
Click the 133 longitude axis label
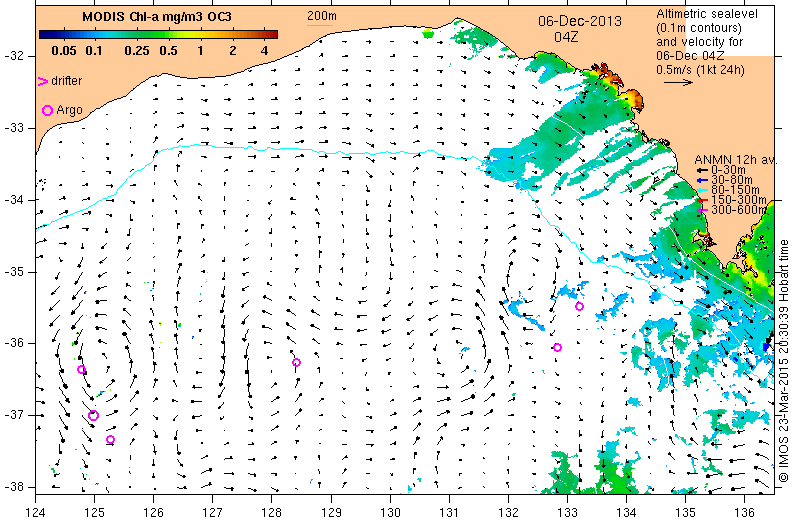click(567, 511)
